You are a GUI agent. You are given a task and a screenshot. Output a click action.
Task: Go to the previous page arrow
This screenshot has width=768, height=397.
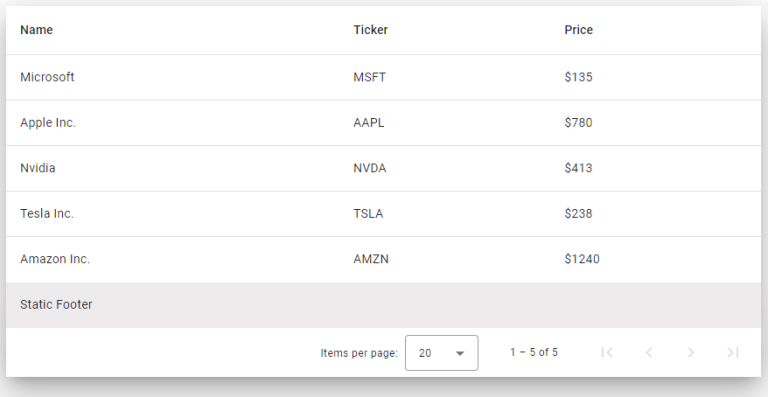coord(649,352)
